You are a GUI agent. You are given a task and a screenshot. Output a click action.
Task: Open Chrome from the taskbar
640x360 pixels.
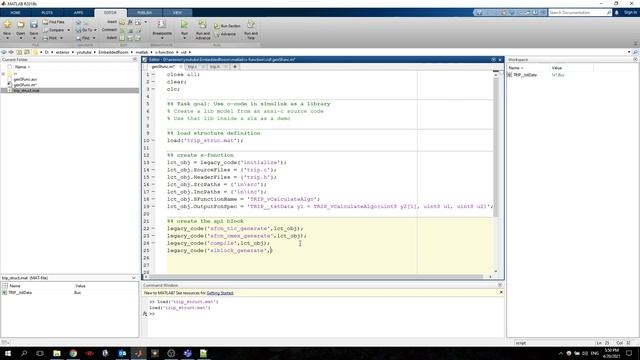[x=73, y=353]
